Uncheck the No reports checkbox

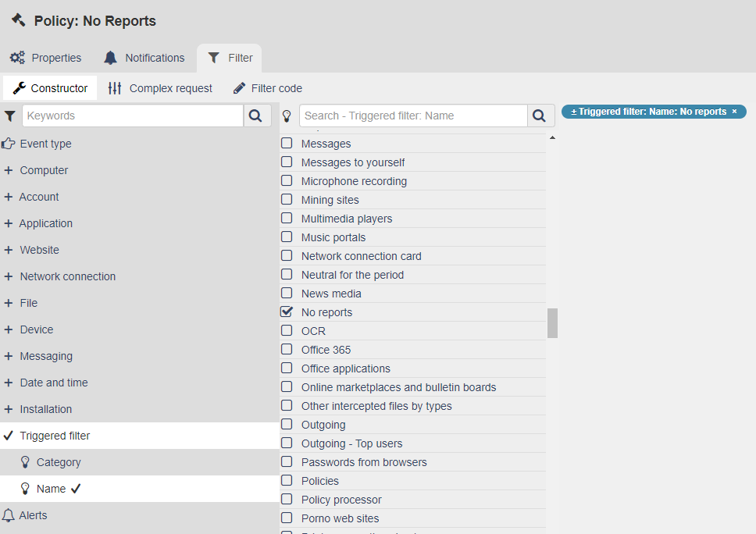287,311
